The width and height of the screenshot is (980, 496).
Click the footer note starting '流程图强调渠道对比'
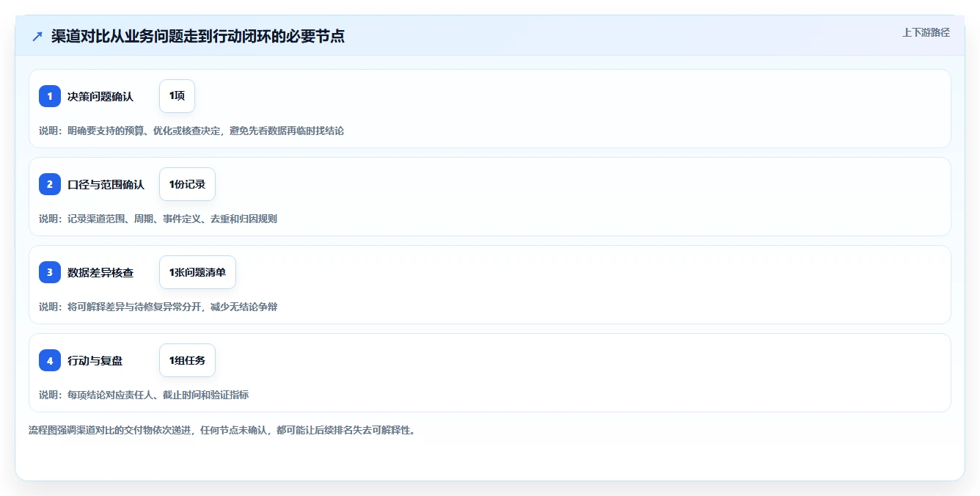click(222, 430)
